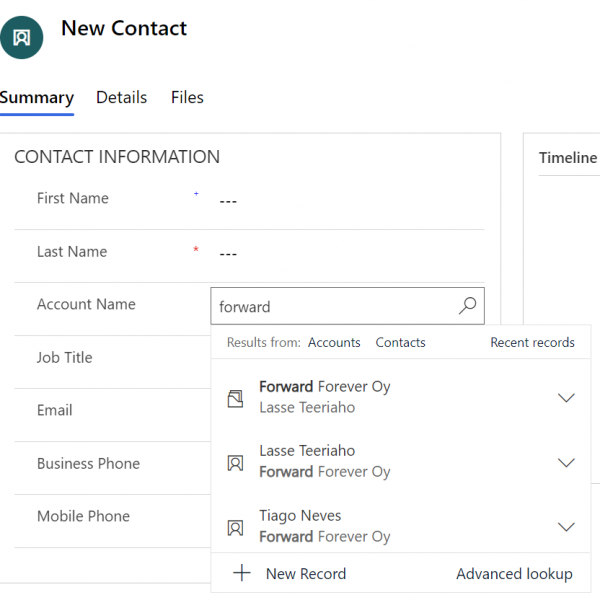600x600 pixels.
Task: Expand the Lasse Teeriaho contact result
Action: pos(566,463)
